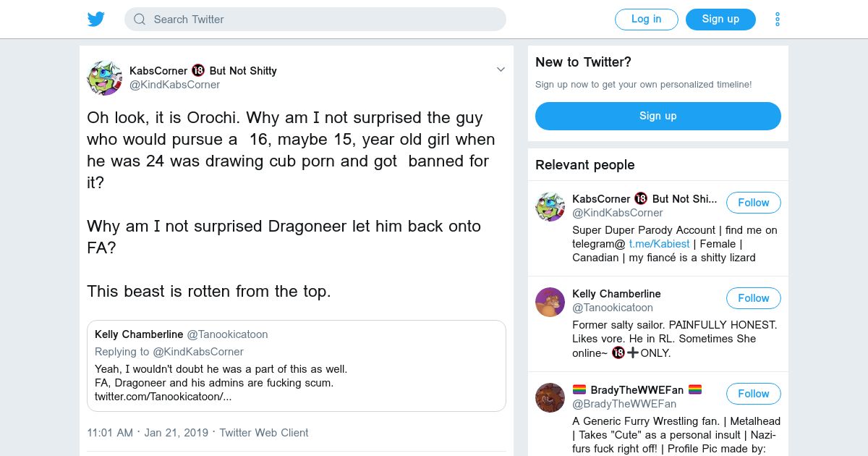Click the Twitter bird logo

tap(96, 20)
